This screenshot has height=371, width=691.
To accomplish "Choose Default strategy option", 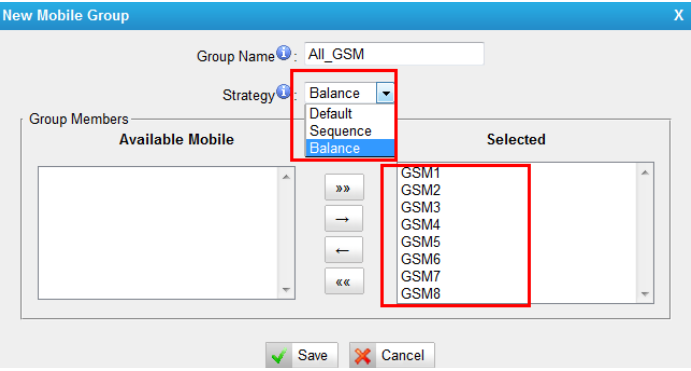I will pos(350,114).
